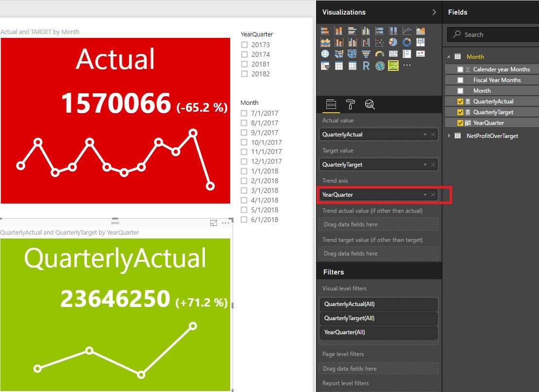Check the 20174 YearQuarter slicer box
539x392 pixels.
tap(244, 54)
